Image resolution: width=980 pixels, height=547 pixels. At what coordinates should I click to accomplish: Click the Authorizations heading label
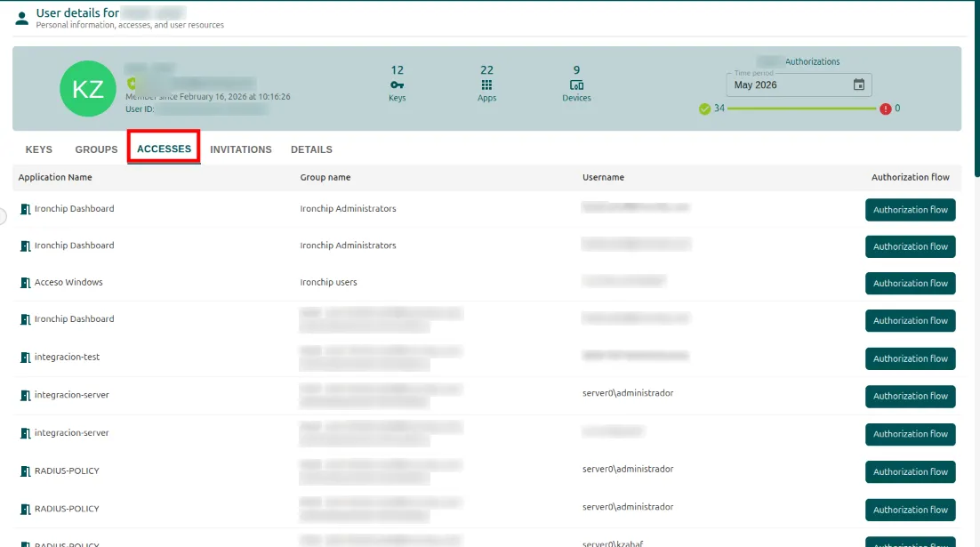812,62
